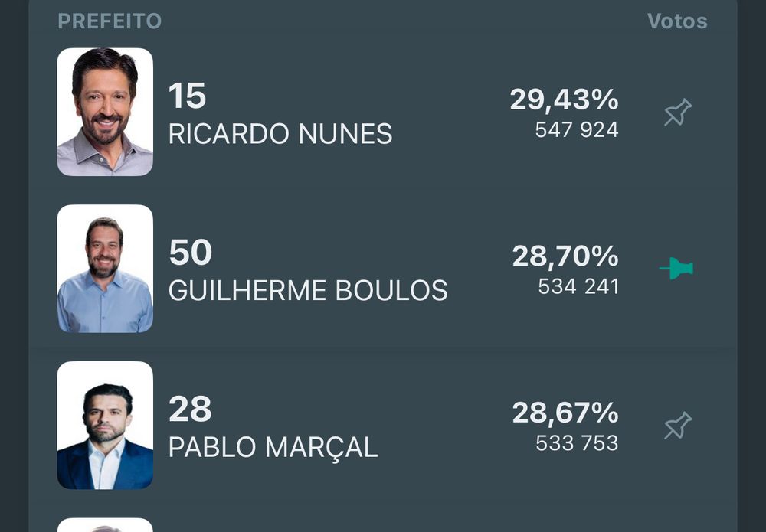Screen dimensions: 766x532
Task: Tap candidate number 50
Action: click(x=190, y=253)
